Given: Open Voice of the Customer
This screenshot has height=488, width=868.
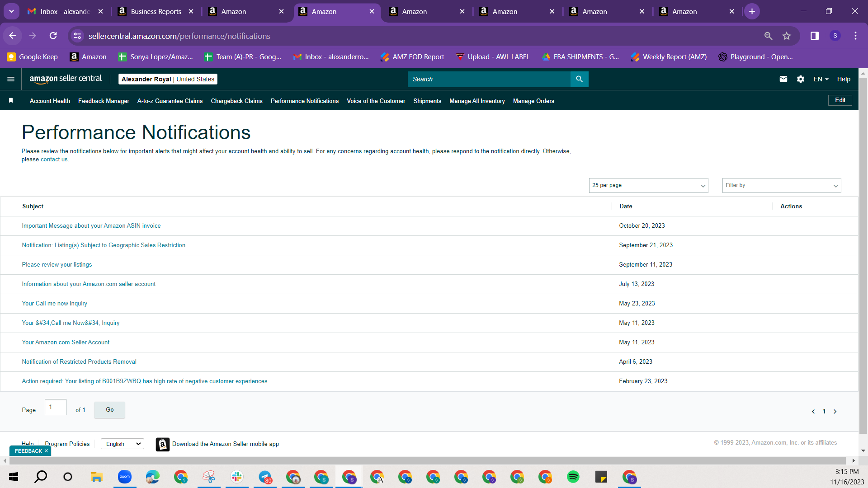Looking at the screenshot, I should pos(376,101).
